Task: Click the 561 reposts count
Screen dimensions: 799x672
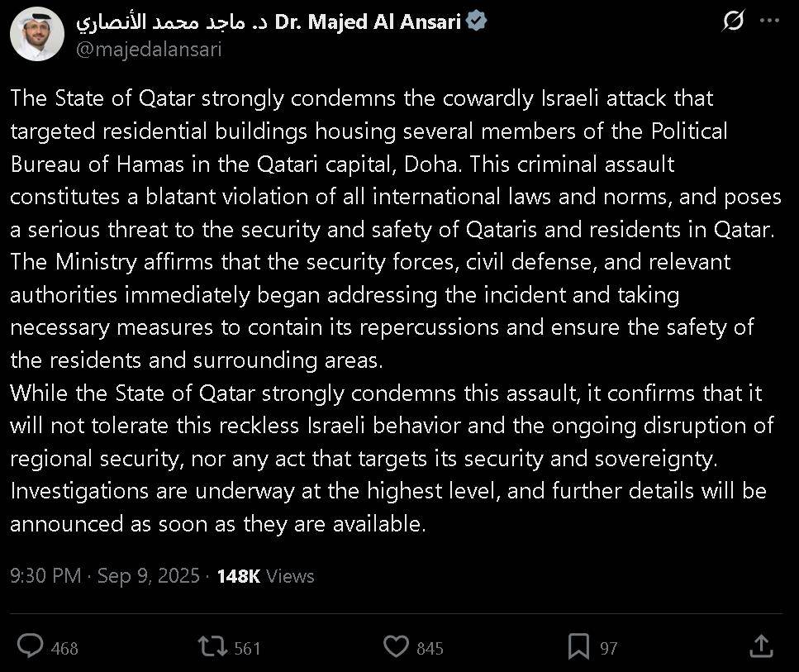Action: click(x=247, y=649)
